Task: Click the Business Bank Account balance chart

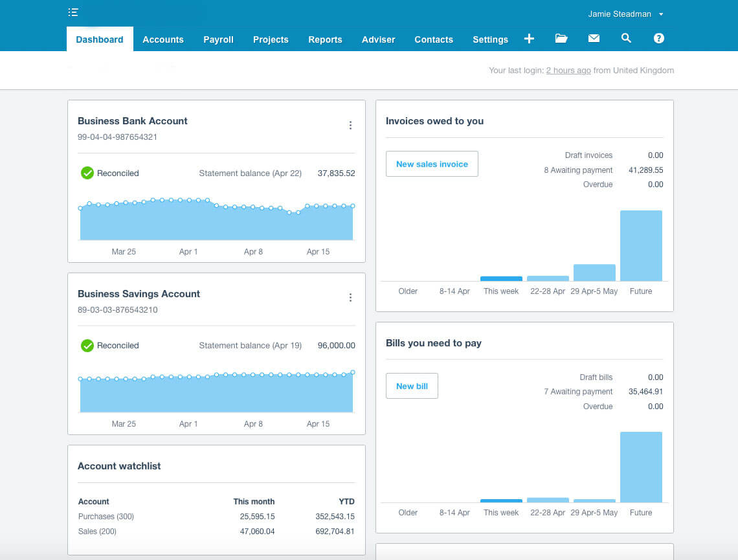Action: 216,219
